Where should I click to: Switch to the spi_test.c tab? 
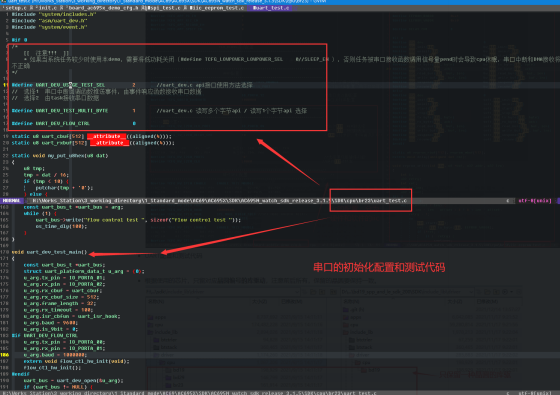point(164,8)
